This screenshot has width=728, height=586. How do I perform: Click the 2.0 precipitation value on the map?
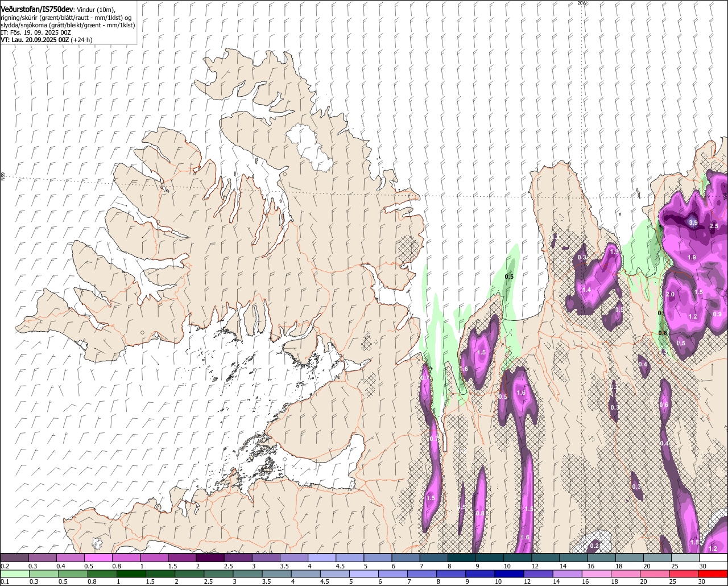(x=670, y=294)
